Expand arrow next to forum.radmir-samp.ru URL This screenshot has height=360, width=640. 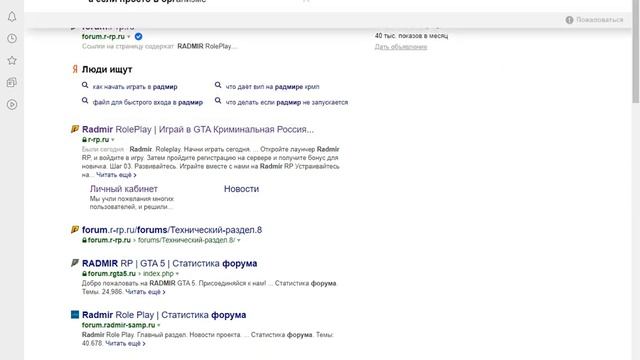pyautogui.click(x=158, y=325)
